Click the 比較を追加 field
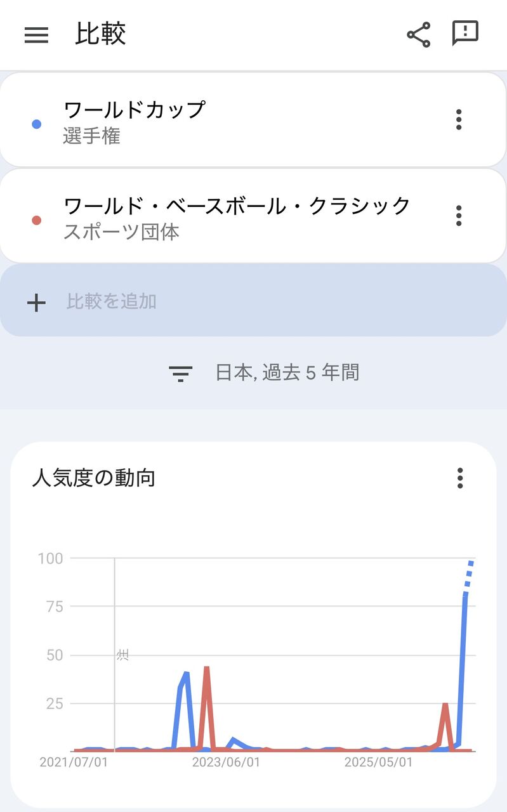507x812 pixels. (x=253, y=301)
